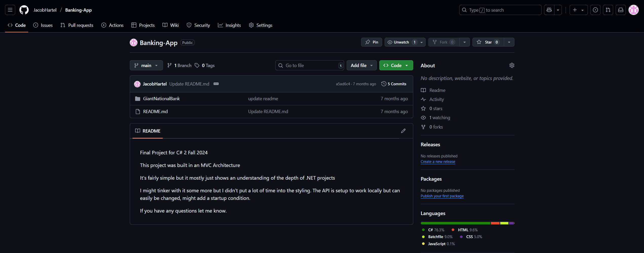Expand commit message ellipsis for latest commit
This screenshot has height=253, width=644.
coord(216,84)
